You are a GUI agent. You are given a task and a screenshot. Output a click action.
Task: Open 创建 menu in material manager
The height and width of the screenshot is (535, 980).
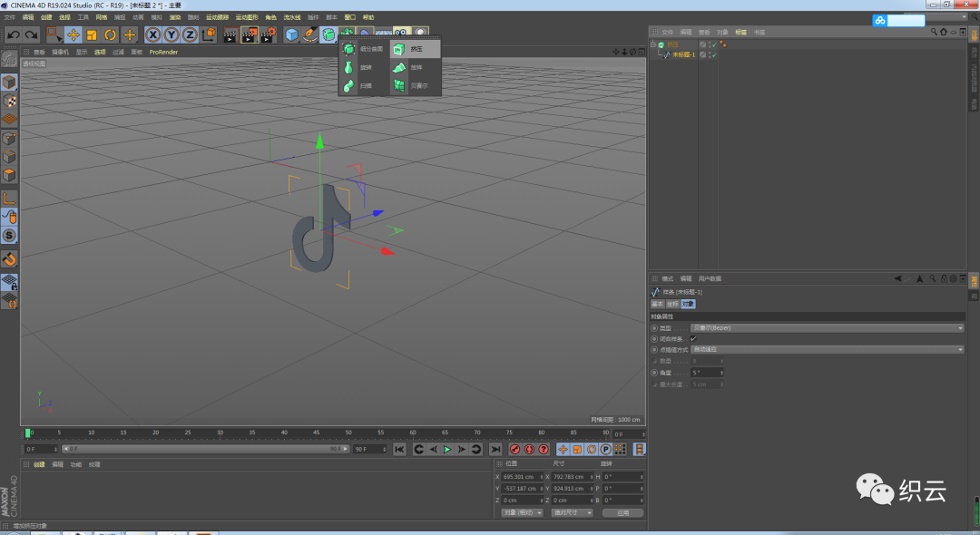point(39,464)
